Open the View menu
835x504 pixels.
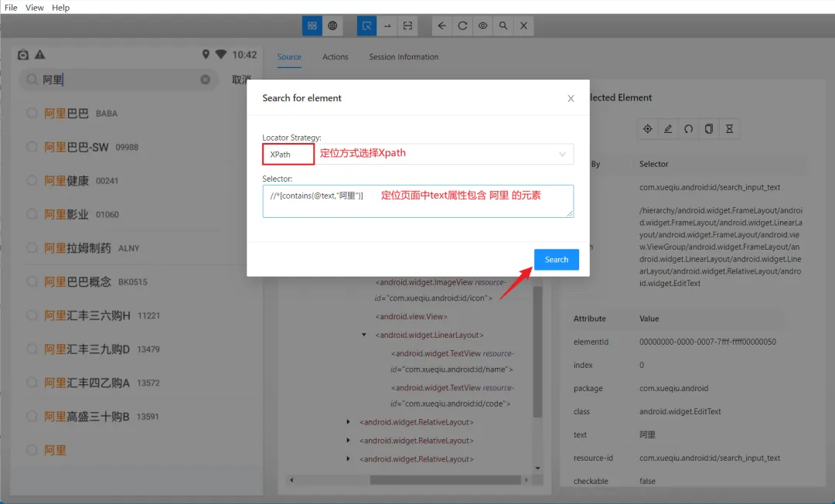[35, 8]
